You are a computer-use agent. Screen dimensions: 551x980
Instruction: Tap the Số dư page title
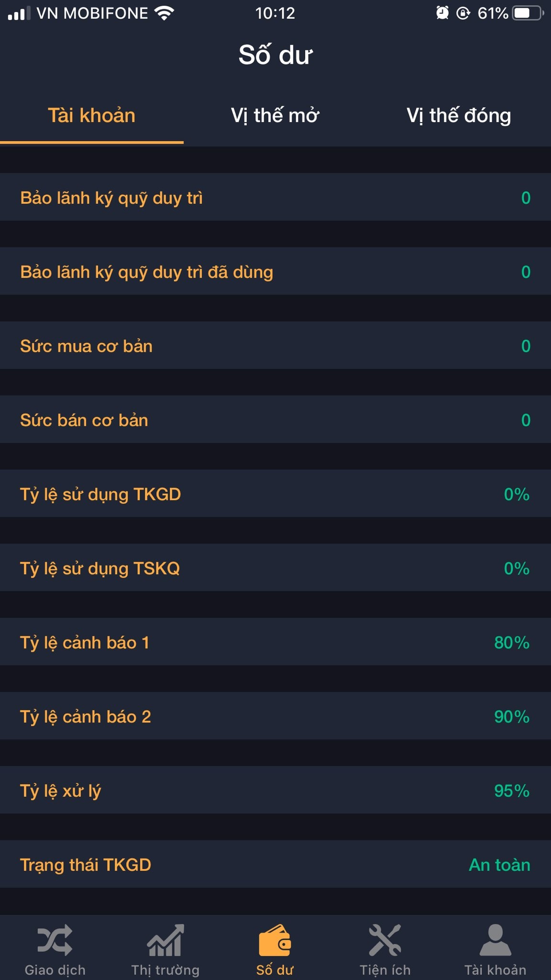tap(275, 55)
